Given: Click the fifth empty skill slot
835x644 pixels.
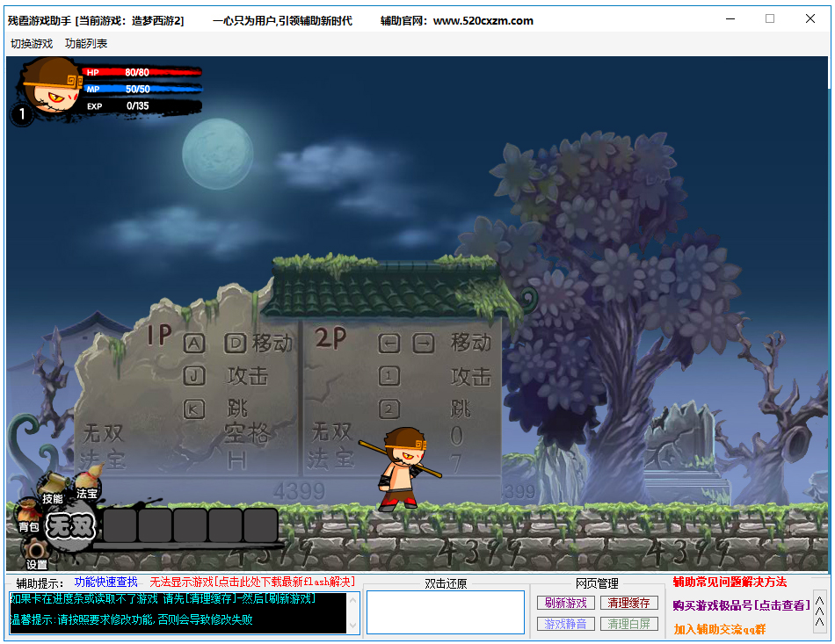Looking at the screenshot, I should pos(260,525).
